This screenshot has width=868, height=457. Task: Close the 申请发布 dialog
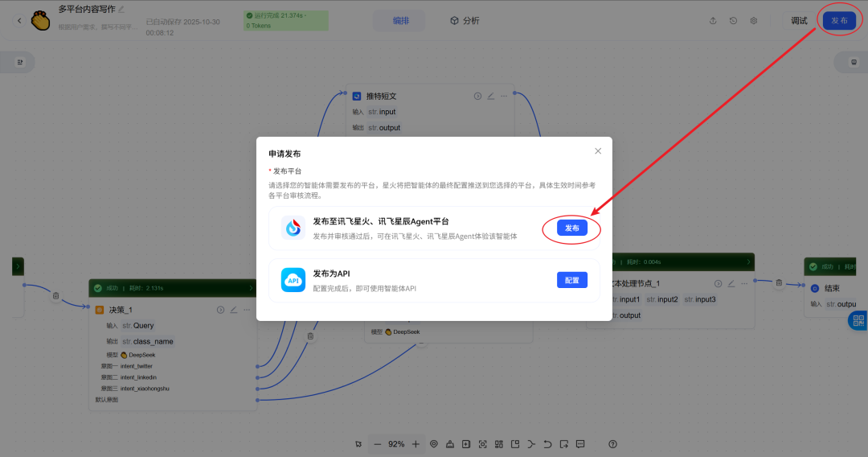coord(597,151)
